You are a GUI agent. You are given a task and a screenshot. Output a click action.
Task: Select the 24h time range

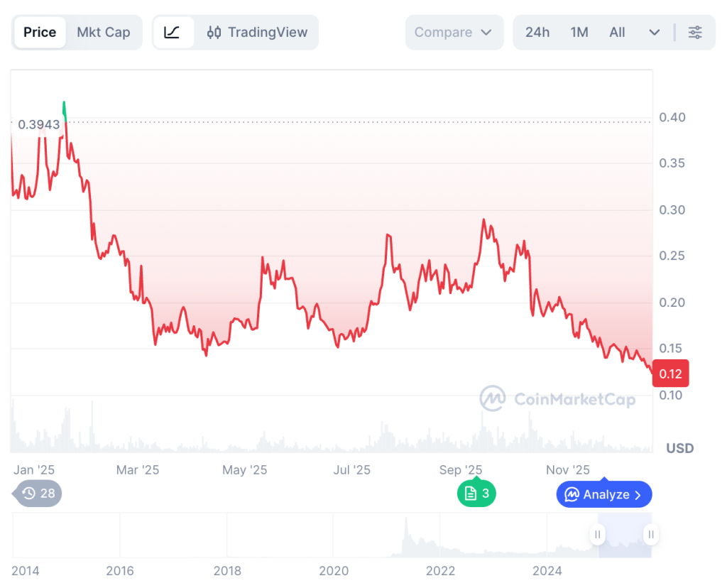tap(537, 33)
